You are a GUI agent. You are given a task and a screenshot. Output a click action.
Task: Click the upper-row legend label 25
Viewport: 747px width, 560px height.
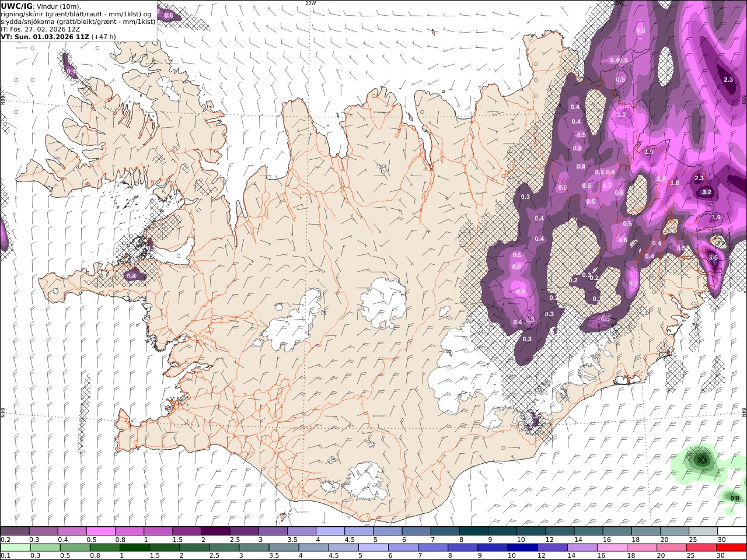pos(693,540)
